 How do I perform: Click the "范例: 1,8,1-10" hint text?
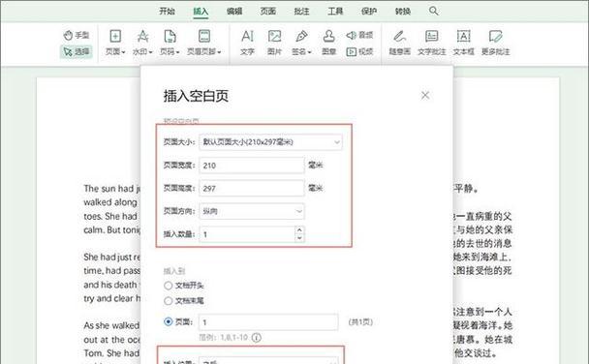tap(223, 337)
